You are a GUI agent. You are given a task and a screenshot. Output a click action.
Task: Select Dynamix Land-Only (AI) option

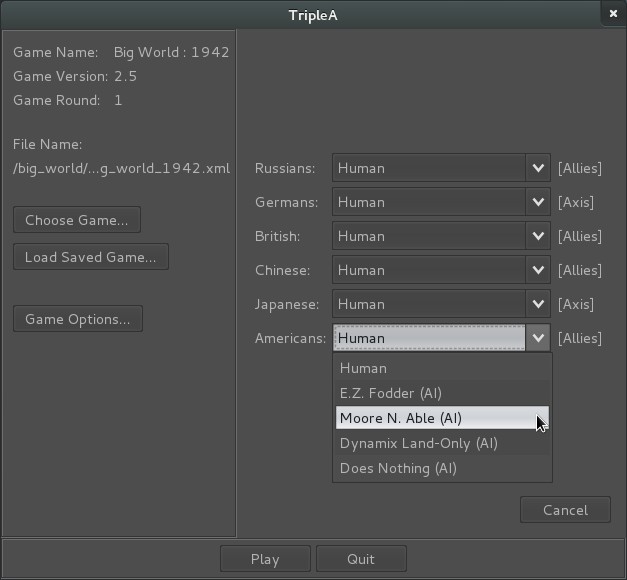[x=442, y=443]
